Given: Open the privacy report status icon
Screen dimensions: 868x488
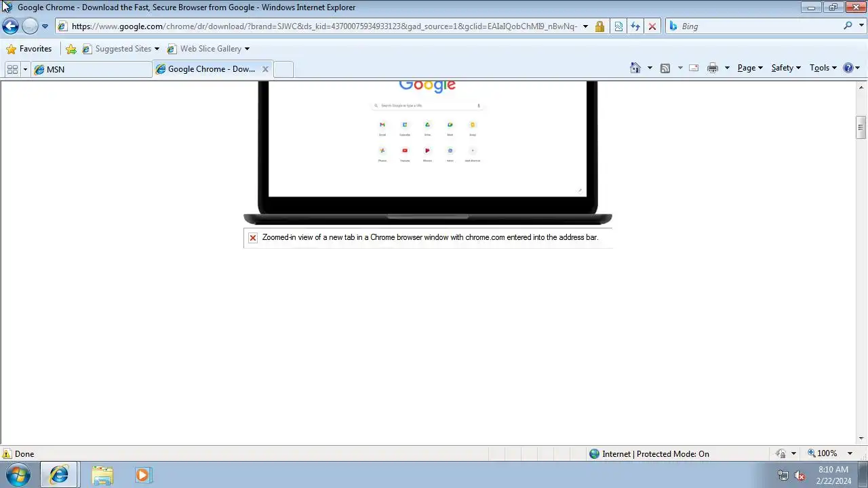Looking at the screenshot, I should (781, 454).
